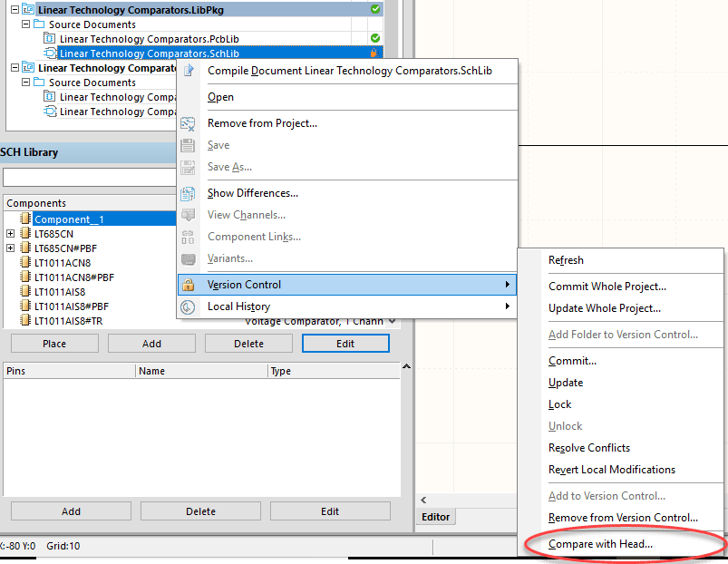Screen dimensions: 728x564
Task: Expand the LT685CN component
Action: coord(10,234)
